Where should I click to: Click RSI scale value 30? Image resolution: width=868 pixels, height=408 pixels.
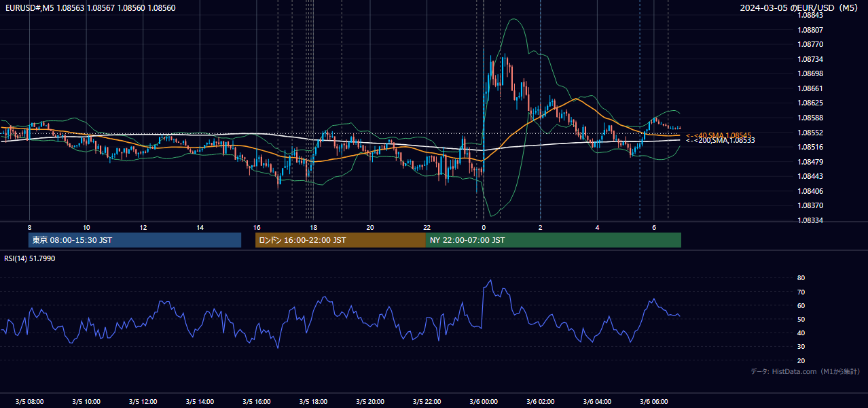pyautogui.click(x=801, y=347)
